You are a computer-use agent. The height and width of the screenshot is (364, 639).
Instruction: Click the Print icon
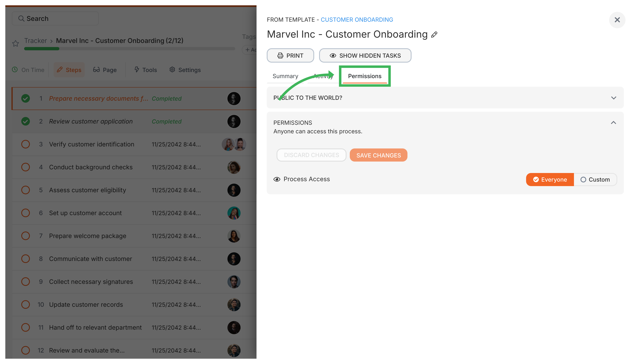tap(280, 55)
